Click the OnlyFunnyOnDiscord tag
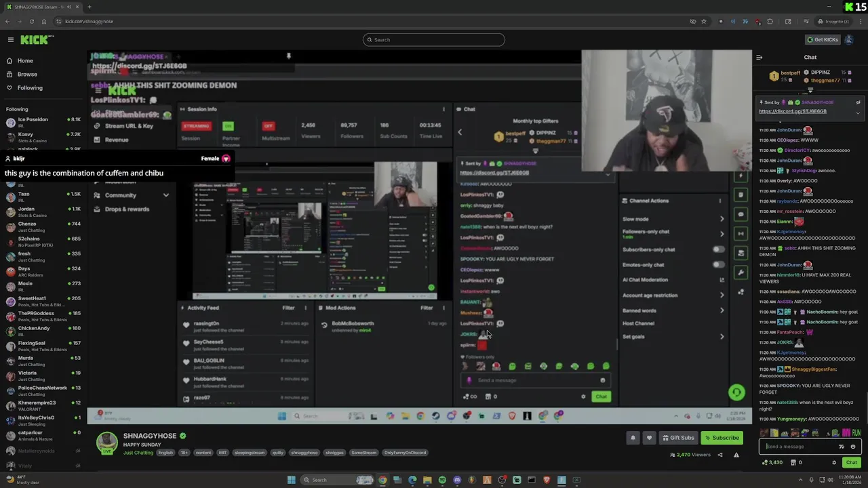 click(405, 453)
